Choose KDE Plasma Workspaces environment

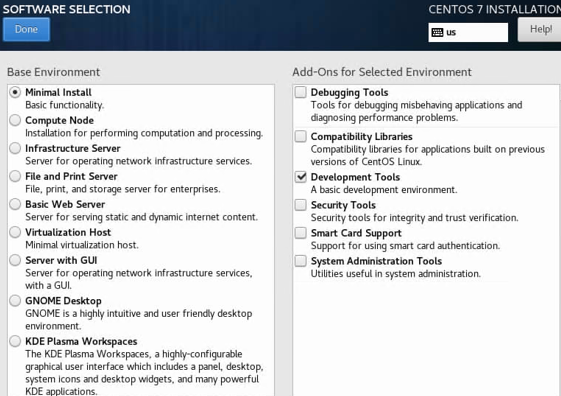(15, 341)
